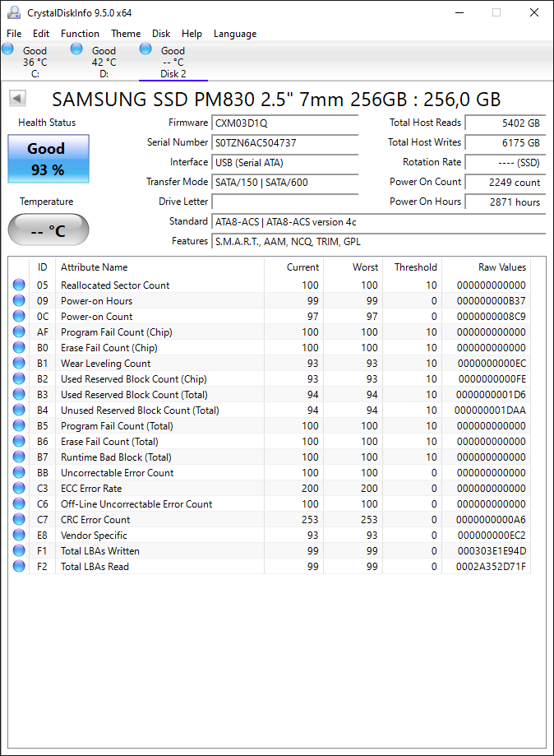
Task: Open the Disk menu
Action: 161,34
